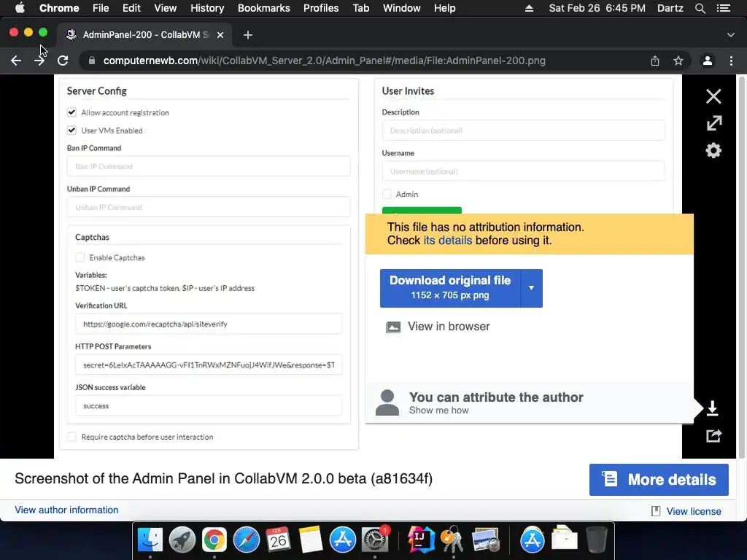
Task: Open Control Center in the menu bar
Action: point(724,8)
